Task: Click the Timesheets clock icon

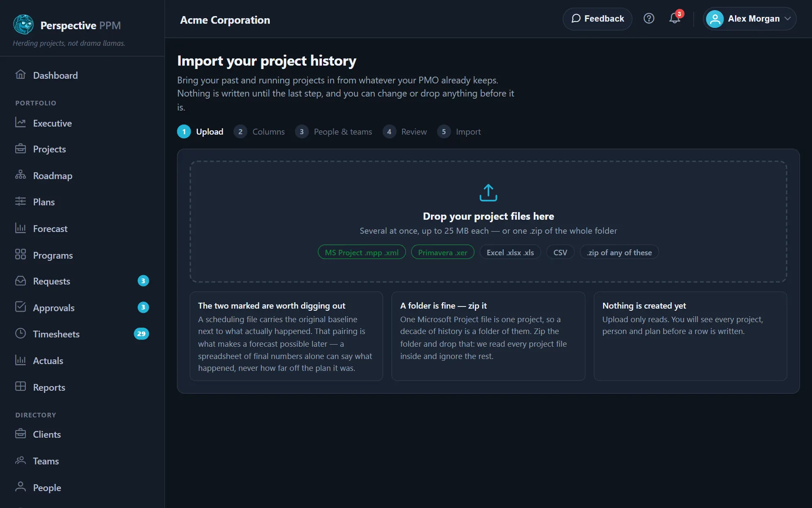Action: click(20, 333)
